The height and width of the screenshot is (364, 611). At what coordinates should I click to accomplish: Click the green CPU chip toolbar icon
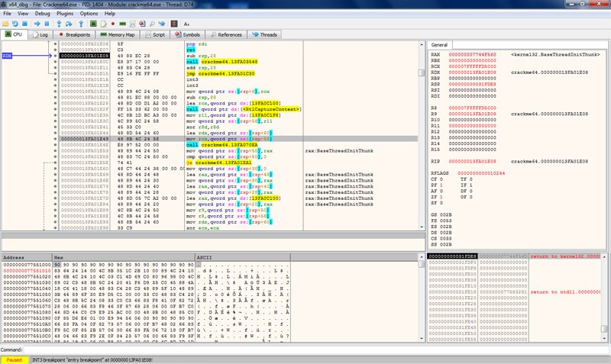coord(93,24)
